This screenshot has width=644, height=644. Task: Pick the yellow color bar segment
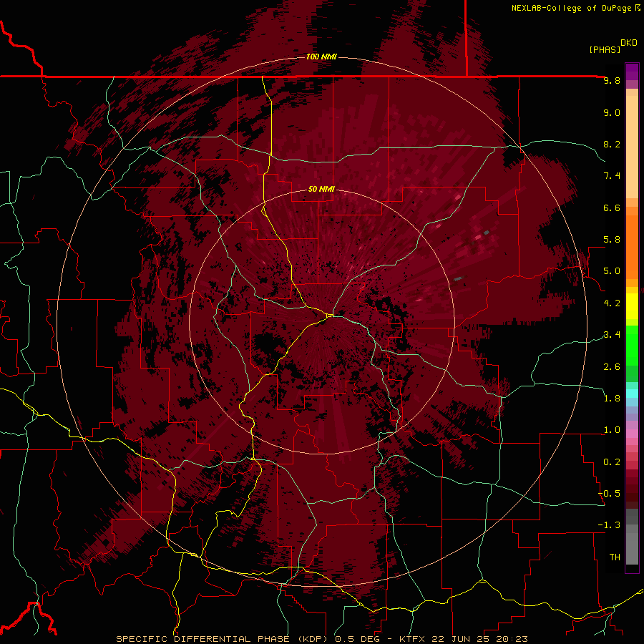click(x=632, y=306)
